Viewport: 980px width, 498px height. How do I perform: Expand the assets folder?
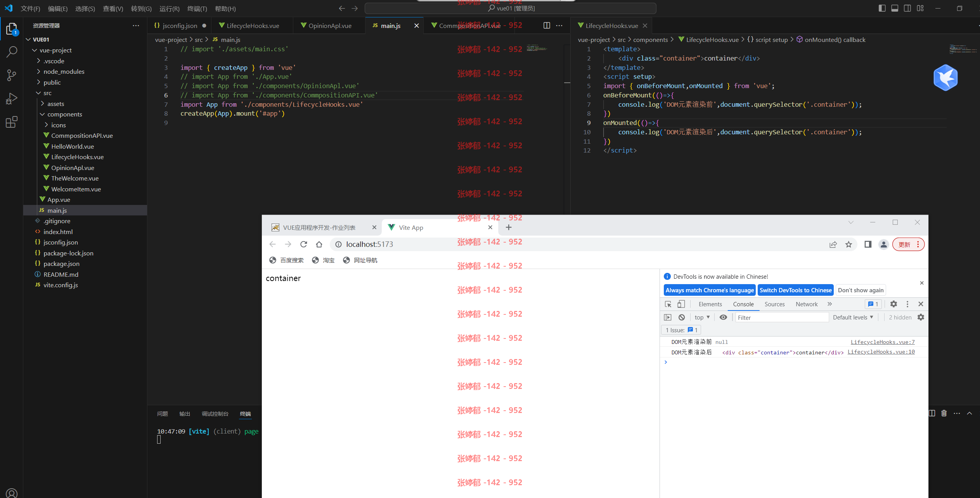click(x=42, y=104)
